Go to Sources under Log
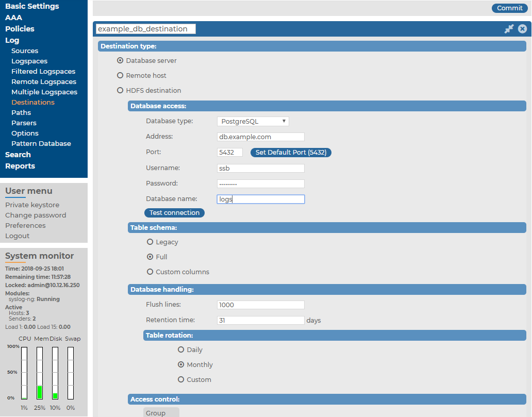532x417 pixels. tap(25, 51)
